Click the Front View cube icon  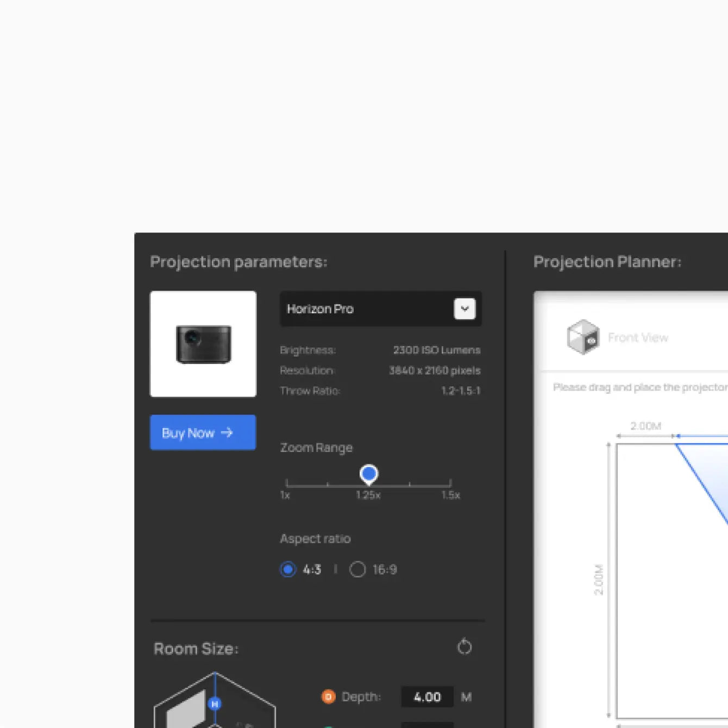click(582, 337)
